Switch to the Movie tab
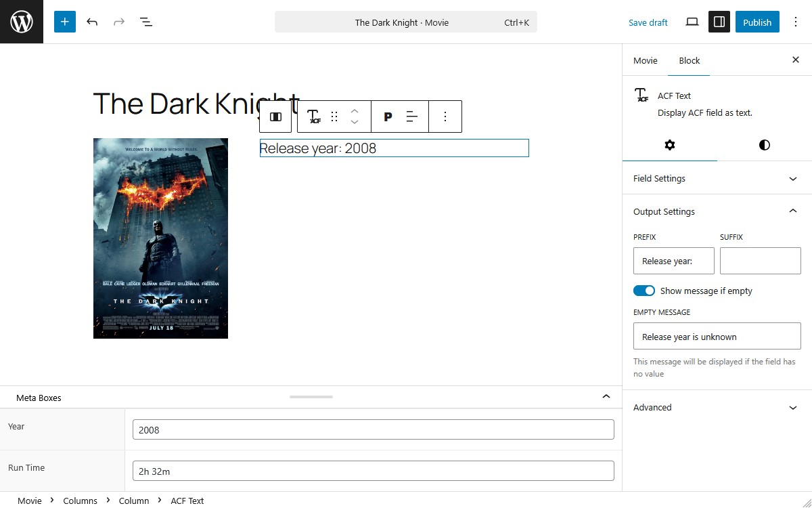 click(x=645, y=60)
